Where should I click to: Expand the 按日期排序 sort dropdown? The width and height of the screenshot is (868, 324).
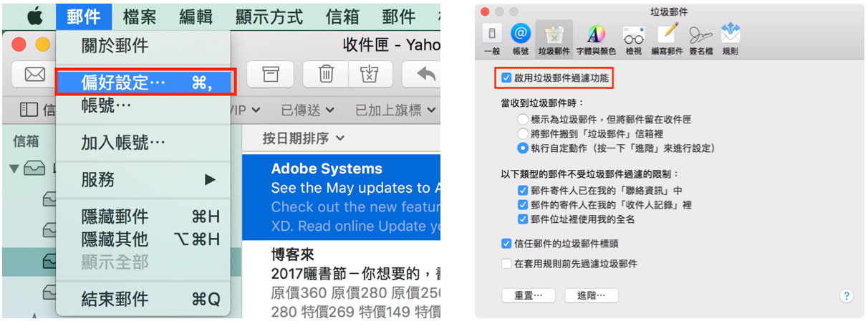point(303,138)
